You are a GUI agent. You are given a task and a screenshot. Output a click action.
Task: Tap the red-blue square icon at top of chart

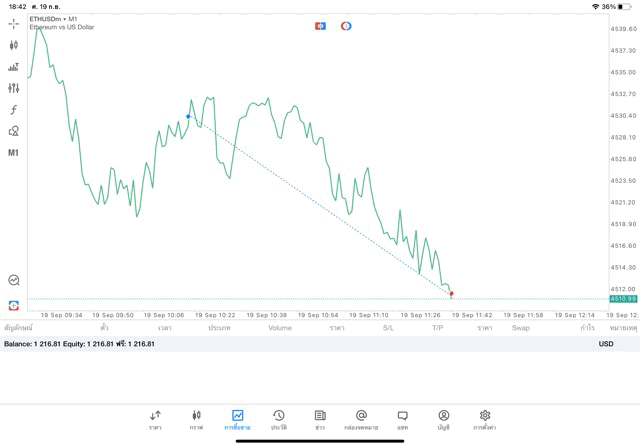320,26
